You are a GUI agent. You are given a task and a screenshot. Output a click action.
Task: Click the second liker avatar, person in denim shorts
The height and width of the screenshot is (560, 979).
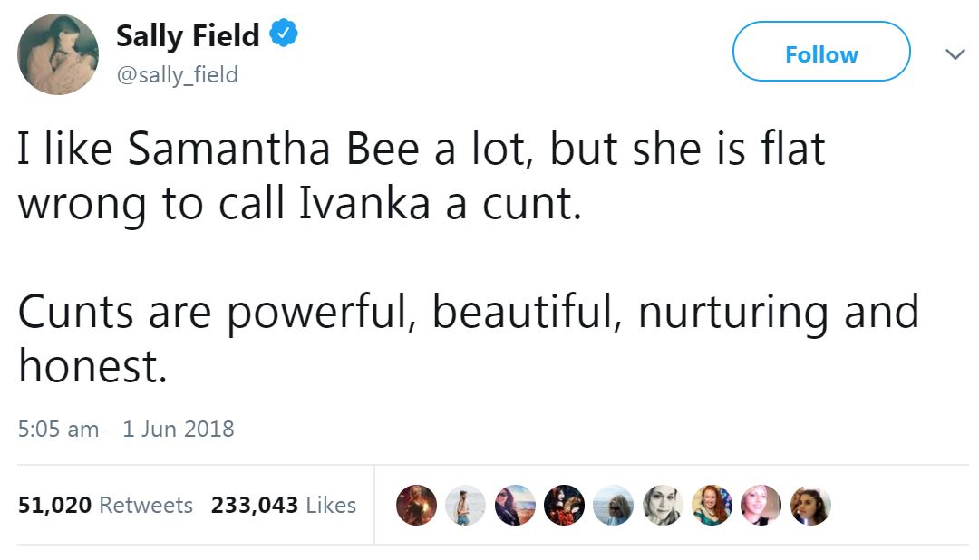click(x=465, y=506)
